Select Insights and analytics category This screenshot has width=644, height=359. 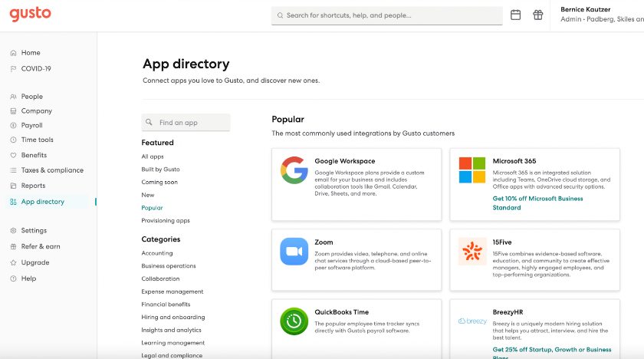171,330
